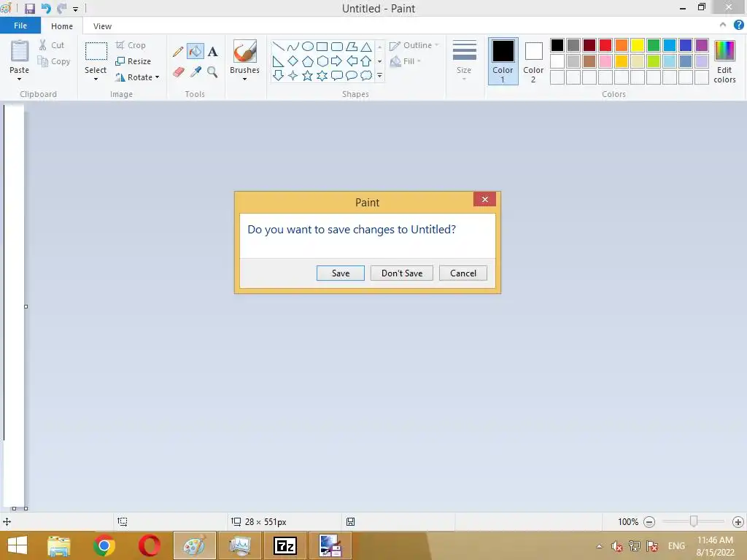This screenshot has width=747, height=560.
Task: Open the Brushes dropdown arrow
Action: [x=244, y=79]
